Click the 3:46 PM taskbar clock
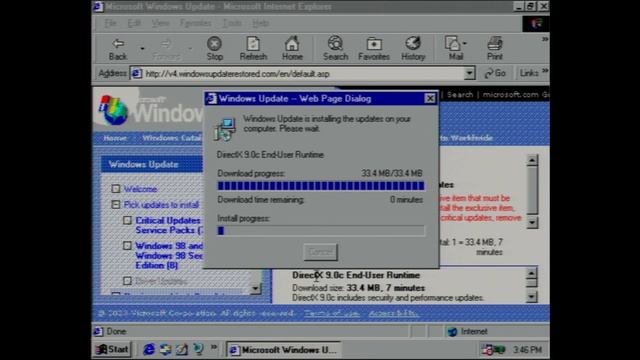640x360 pixels. point(527,350)
